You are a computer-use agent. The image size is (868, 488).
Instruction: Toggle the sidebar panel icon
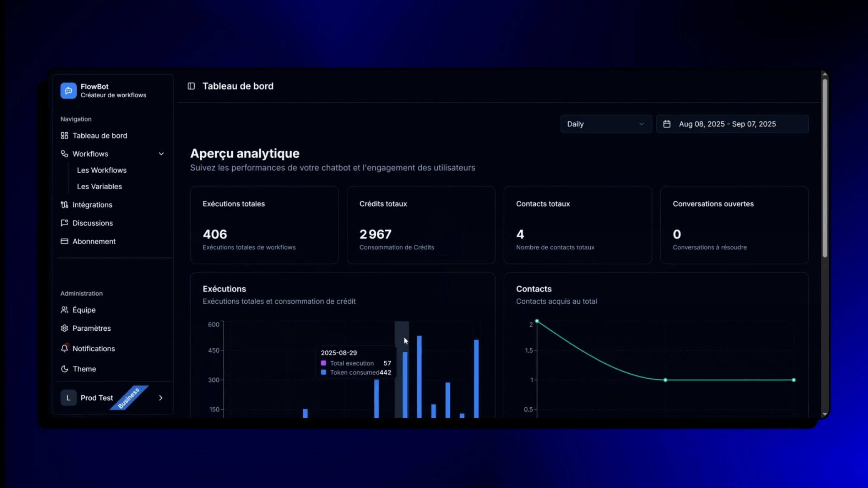(191, 86)
